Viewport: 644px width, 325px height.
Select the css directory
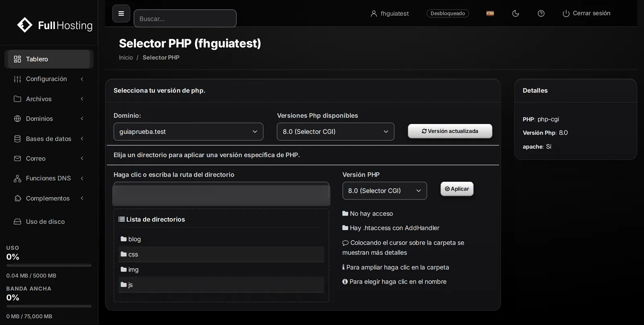point(133,255)
